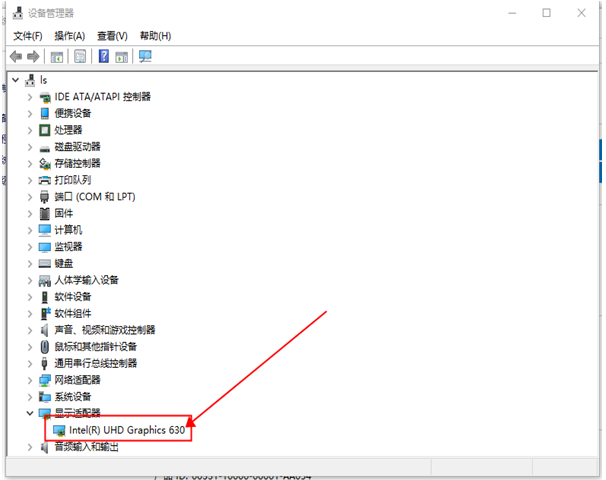Viewport: 606px width, 480px height.
Task: Select the 通用串行总线控制器 row
Action: (x=95, y=364)
